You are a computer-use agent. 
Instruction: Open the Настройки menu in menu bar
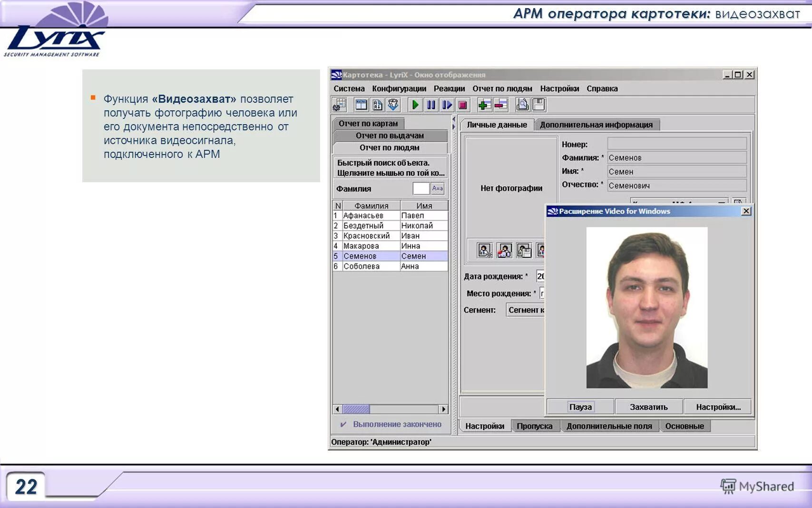tap(559, 88)
